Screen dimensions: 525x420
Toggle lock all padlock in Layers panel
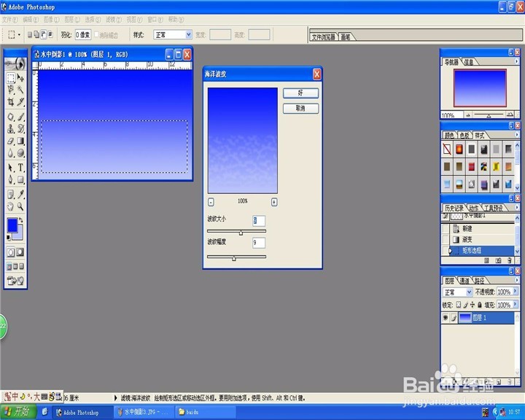pyautogui.click(x=480, y=305)
